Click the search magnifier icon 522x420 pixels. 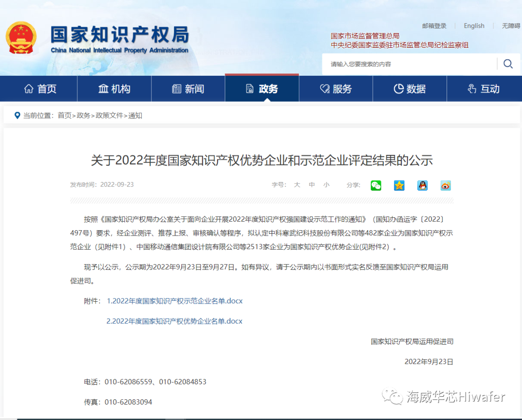pyautogui.click(x=507, y=64)
